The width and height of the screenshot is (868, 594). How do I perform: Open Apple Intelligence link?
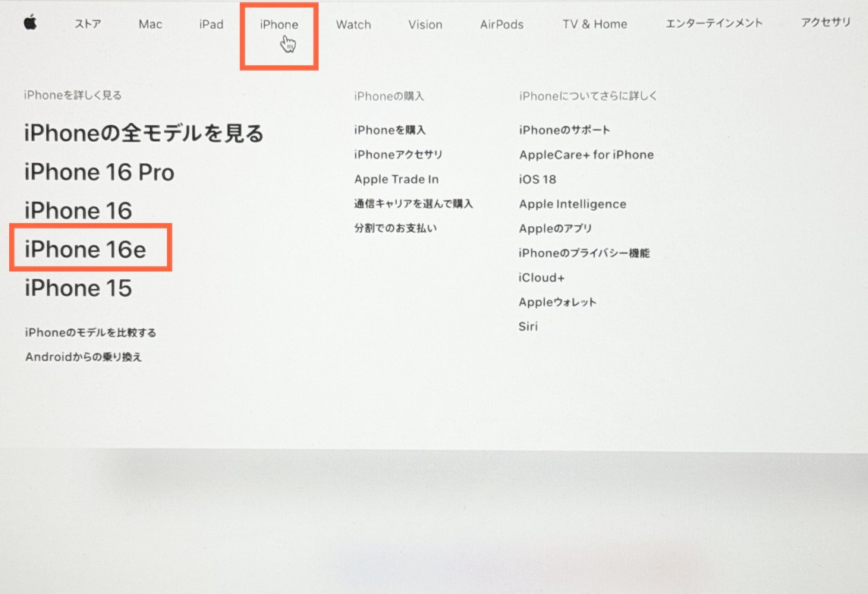coord(572,204)
